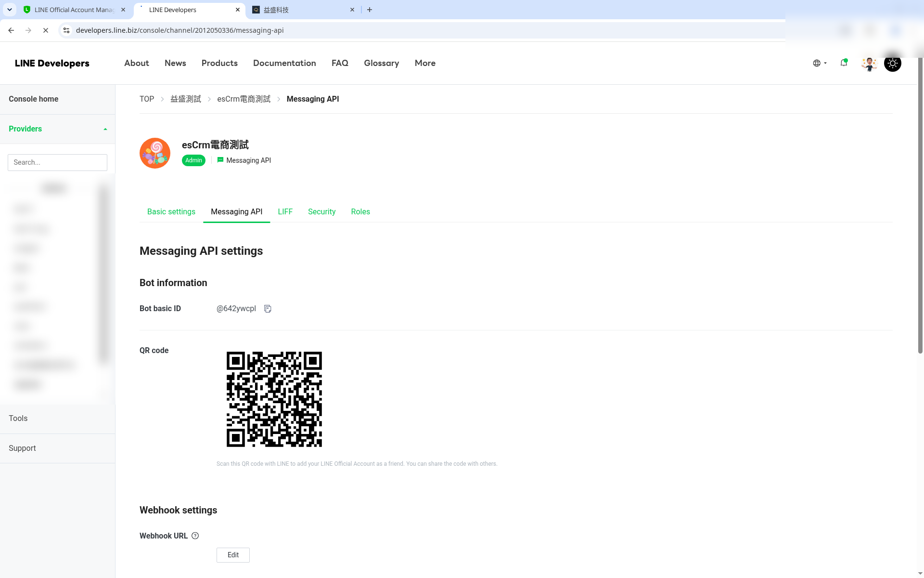Open Webhook URL help tooltip
This screenshot has width=924, height=578.
pos(195,536)
